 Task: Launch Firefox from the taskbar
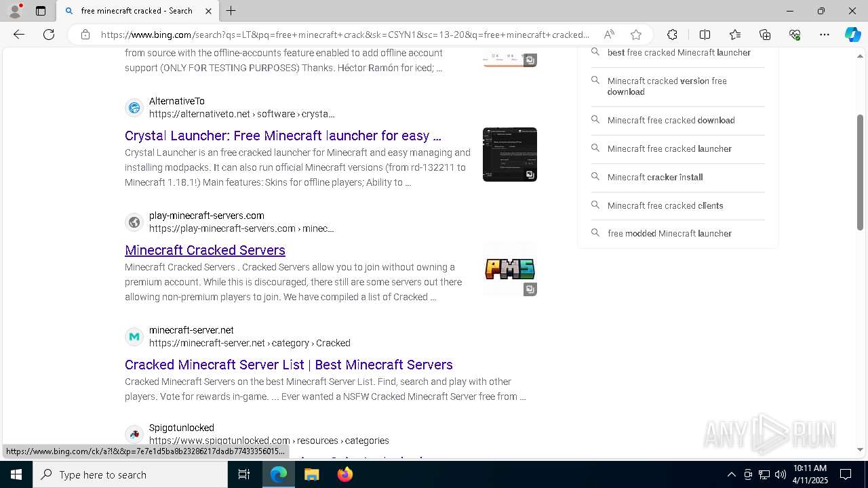345,474
